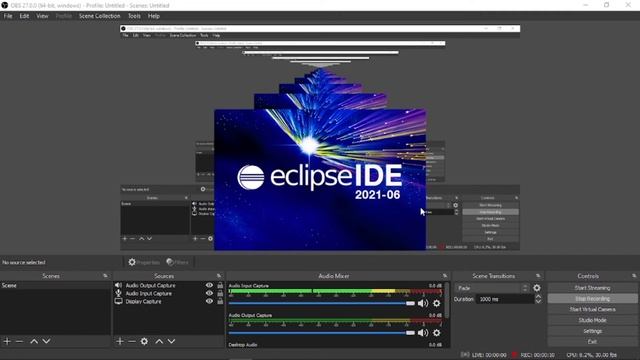Screen dimensions: 640x360
Task: Click the Audio Input Capture microphone source icon
Action: [118, 293]
